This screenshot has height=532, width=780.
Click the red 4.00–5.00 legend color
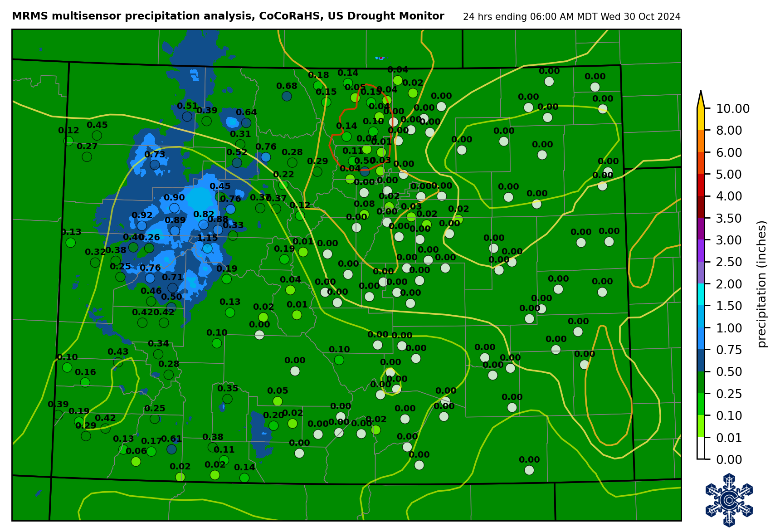pyautogui.click(x=701, y=185)
